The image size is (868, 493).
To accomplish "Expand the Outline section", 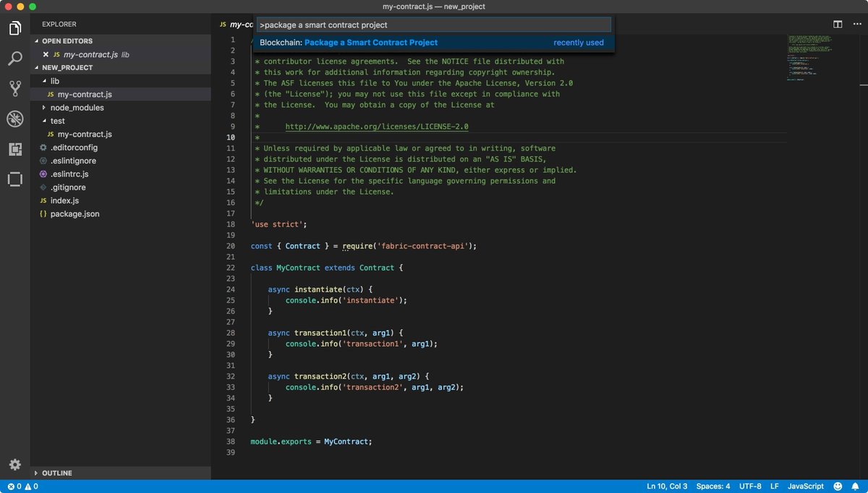I will [121, 473].
